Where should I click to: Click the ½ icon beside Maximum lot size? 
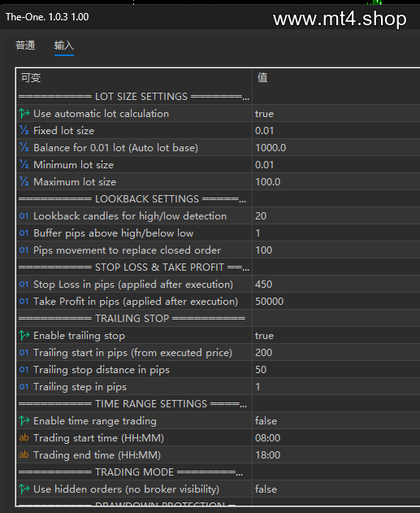coord(24,181)
